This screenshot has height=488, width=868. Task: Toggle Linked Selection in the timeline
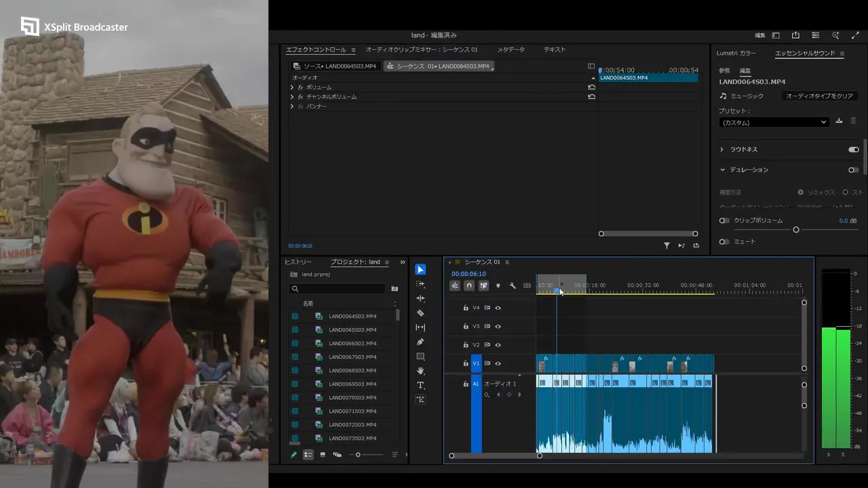[484, 285]
